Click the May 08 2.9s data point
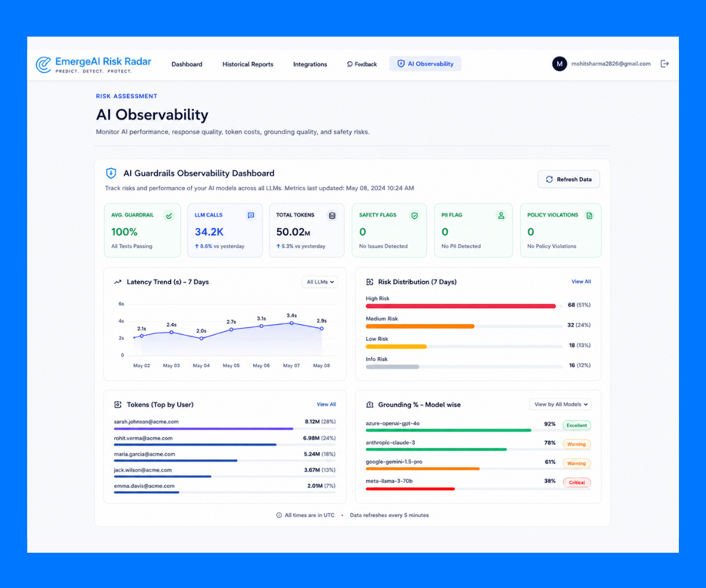Image resolution: width=706 pixels, height=588 pixels. (x=321, y=328)
